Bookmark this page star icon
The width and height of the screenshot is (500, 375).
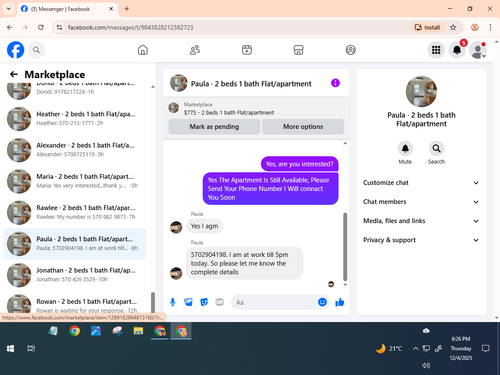[x=453, y=27]
